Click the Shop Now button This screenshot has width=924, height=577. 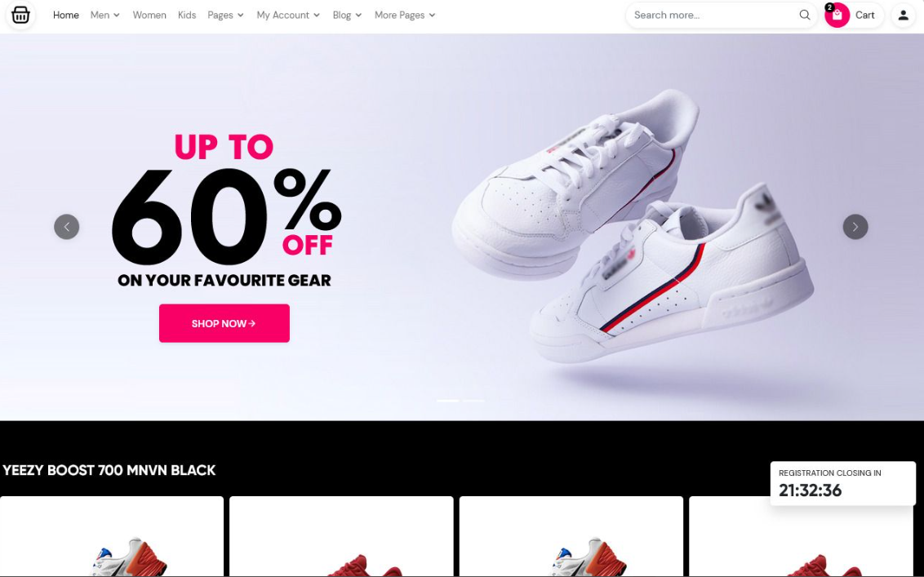click(x=224, y=323)
